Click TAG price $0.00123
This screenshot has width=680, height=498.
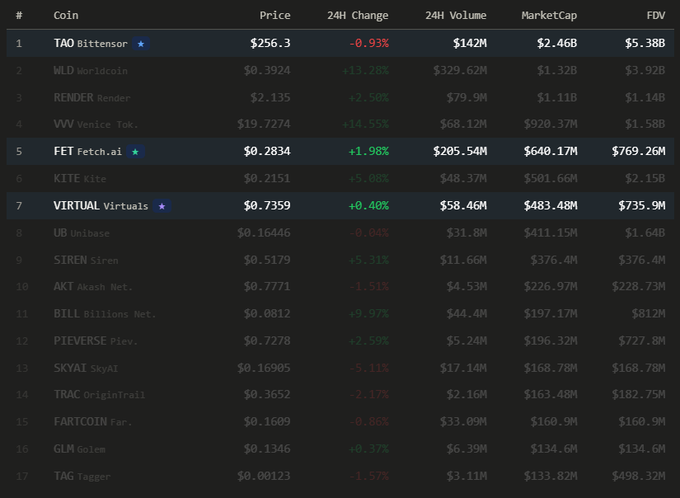click(x=264, y=476)
